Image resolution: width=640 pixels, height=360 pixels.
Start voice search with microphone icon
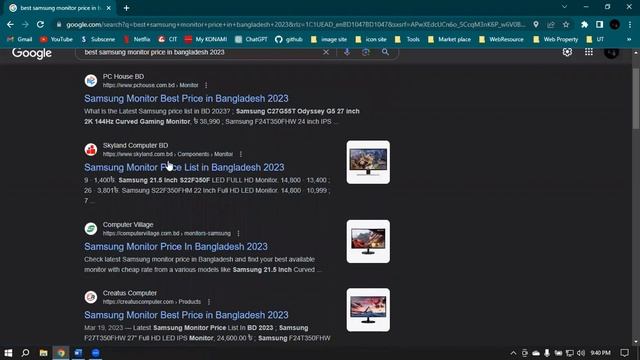click(347, 52)
